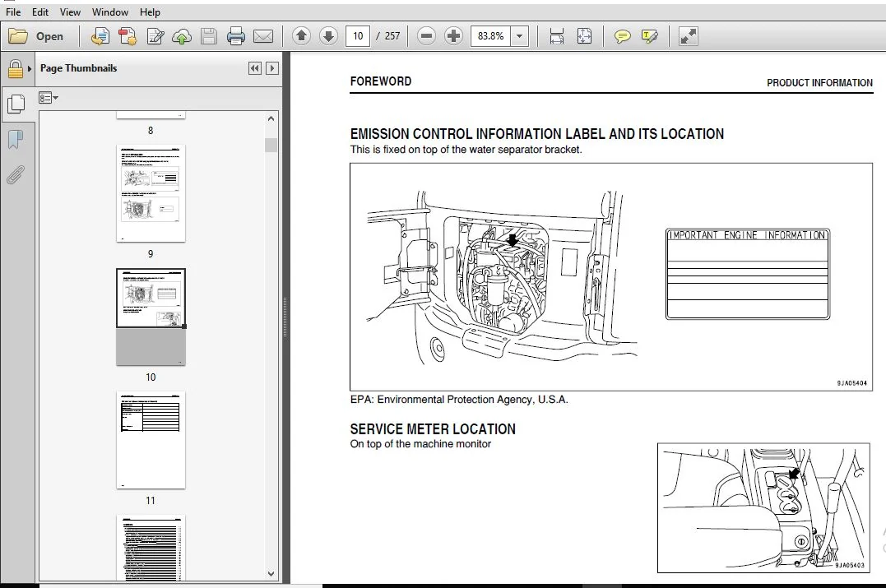Click the thumbnail label '9'

pyautogui.click(x=151, y=253)
